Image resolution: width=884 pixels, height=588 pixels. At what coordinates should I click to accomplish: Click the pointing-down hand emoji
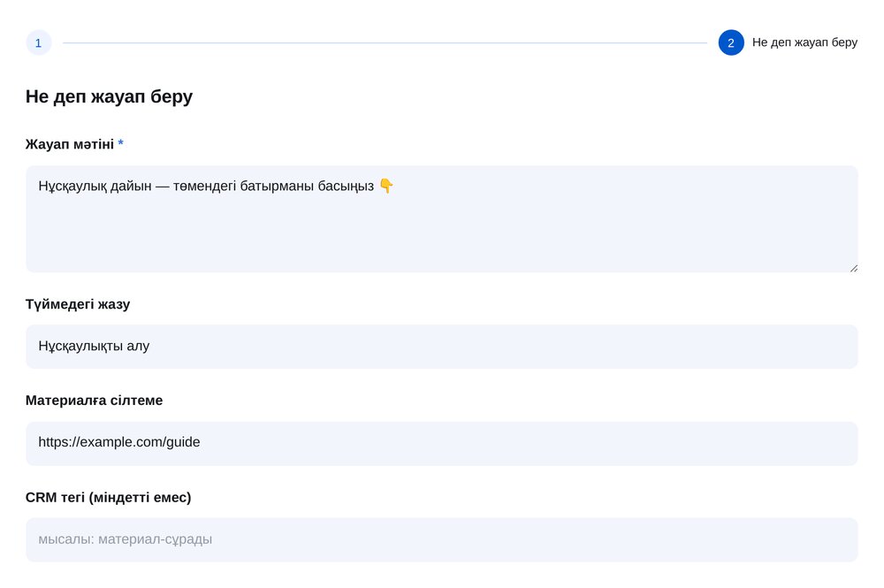pos(386,186)
